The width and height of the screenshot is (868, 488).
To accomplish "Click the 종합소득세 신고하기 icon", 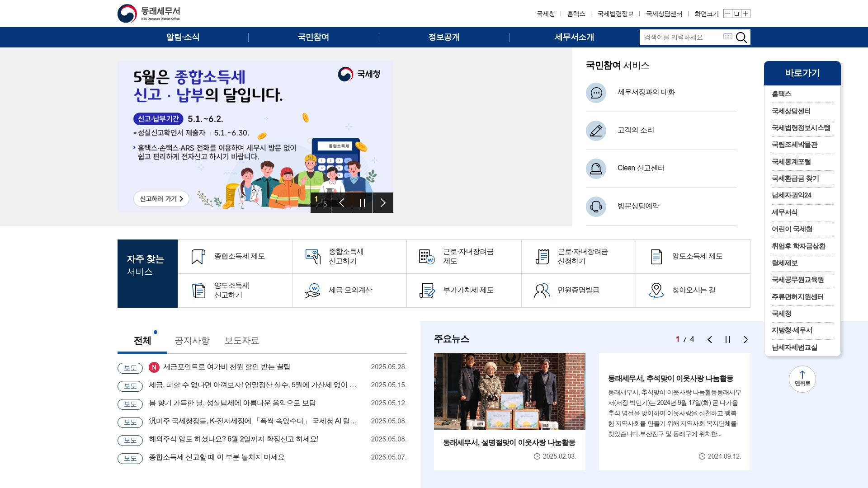I will 313,257.
